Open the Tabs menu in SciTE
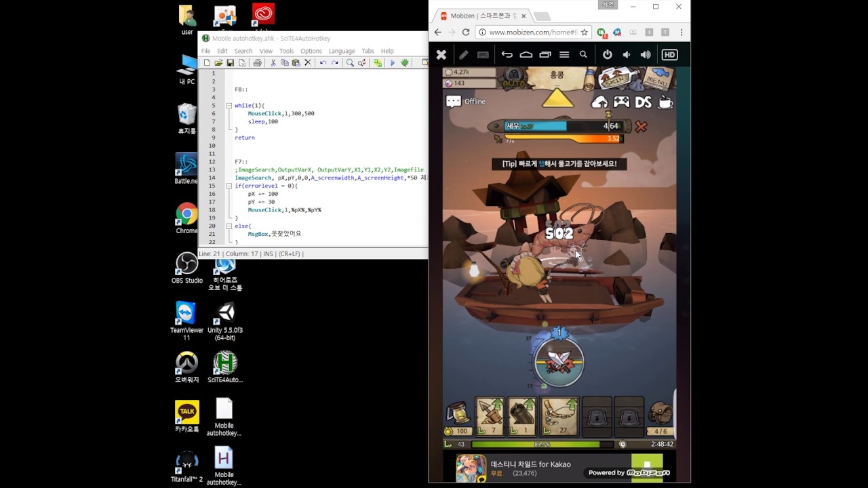The height and width of the screenshot is (488, 868). (x=368, y=51)
